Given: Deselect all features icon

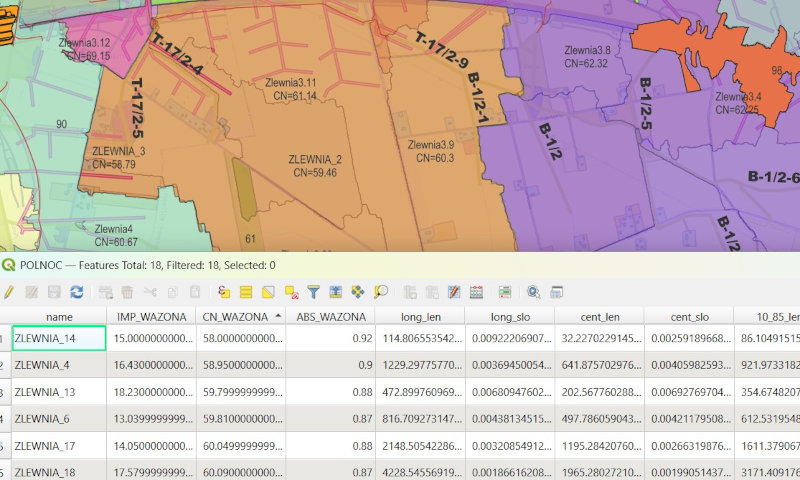Looking at the screenshot, I should 291,292.
